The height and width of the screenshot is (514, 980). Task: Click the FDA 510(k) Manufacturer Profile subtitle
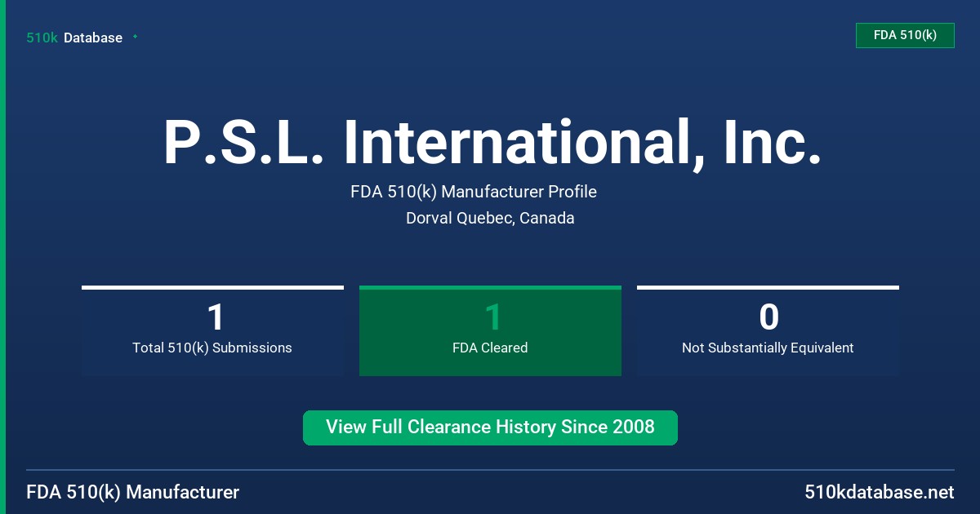pyautogui.click(x=474, y=192)
